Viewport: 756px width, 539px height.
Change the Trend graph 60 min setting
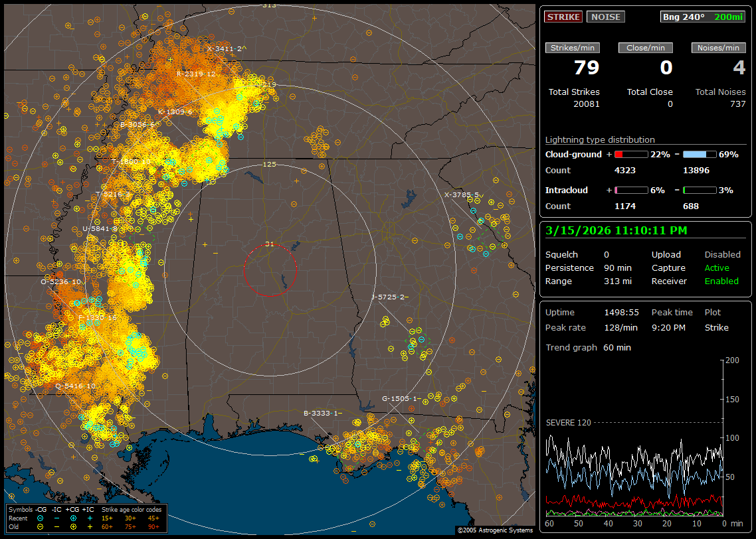pos(617,348)
